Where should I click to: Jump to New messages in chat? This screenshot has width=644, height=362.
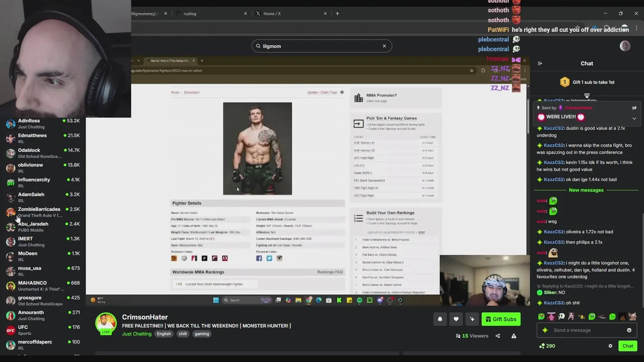tap(586, 190)
